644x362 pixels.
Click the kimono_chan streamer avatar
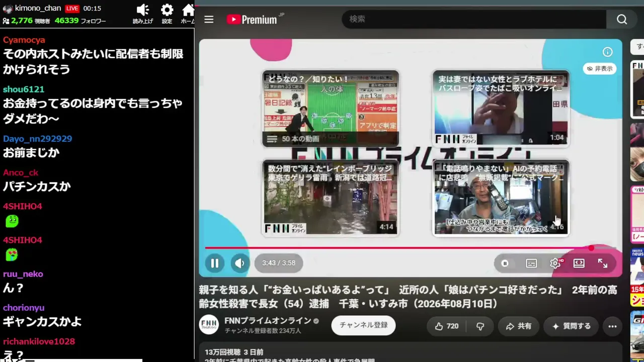coord(8,9)
